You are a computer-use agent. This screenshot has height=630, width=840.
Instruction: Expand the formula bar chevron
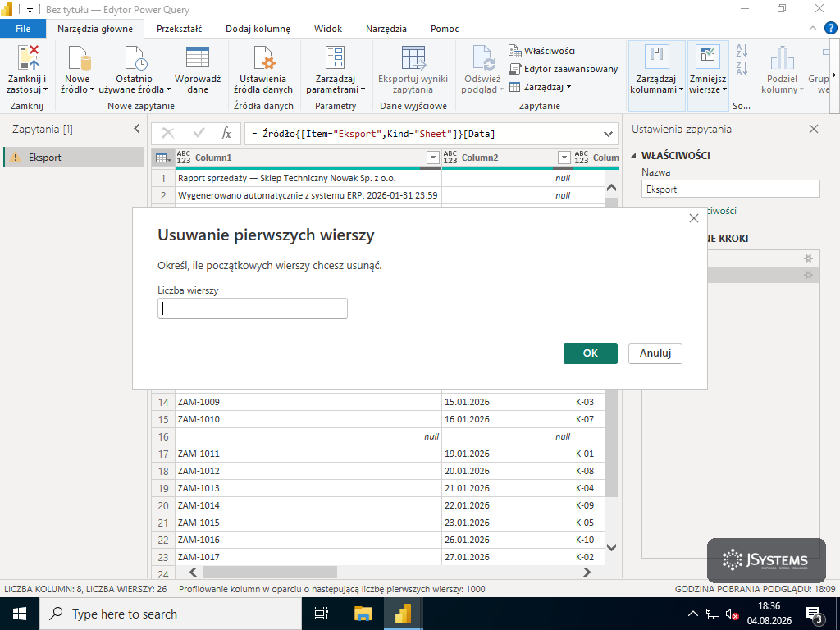(x=608, y=134)
